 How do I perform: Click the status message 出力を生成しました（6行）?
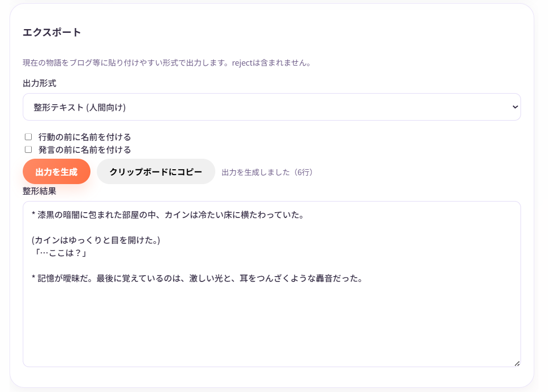click(x=267, y=172)
